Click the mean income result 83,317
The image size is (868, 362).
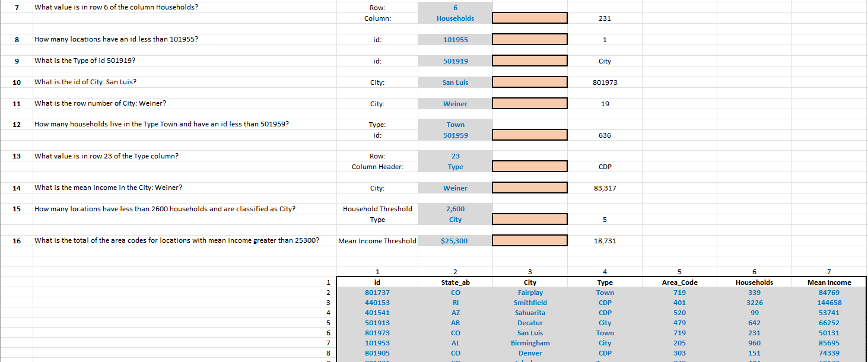[604, 188]
